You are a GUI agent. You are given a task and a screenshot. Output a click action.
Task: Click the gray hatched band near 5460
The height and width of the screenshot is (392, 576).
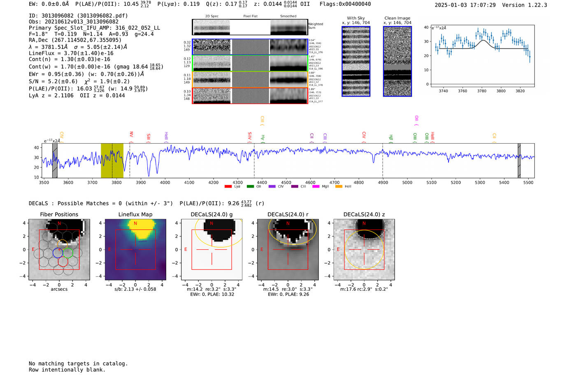pos(519,161)
